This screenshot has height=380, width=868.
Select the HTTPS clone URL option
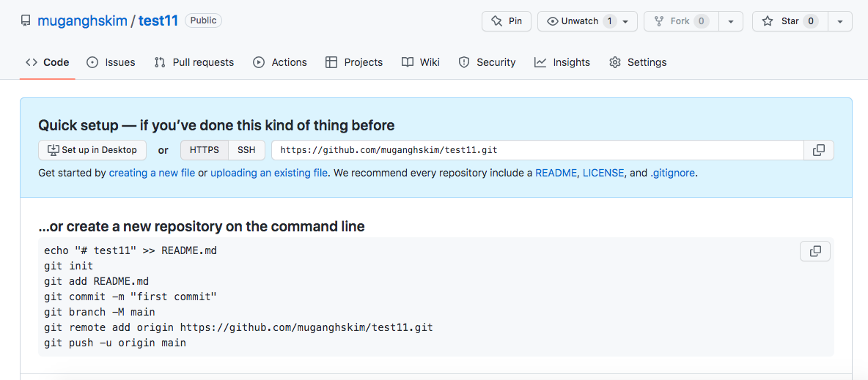[x=205, y=150]
